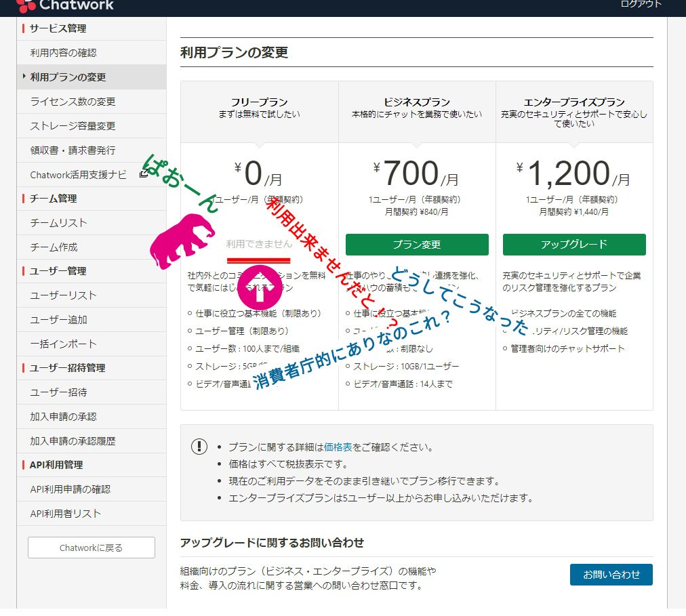Click the Chatwork logo in the header
686x616 pixels.
click(x=65, y=5)
